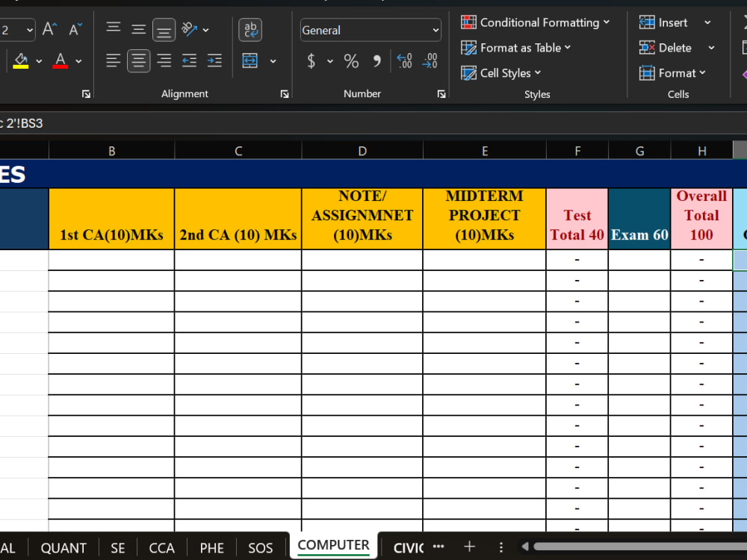Apply Percent Style format

pyautogui.click(x=351, y=61)
